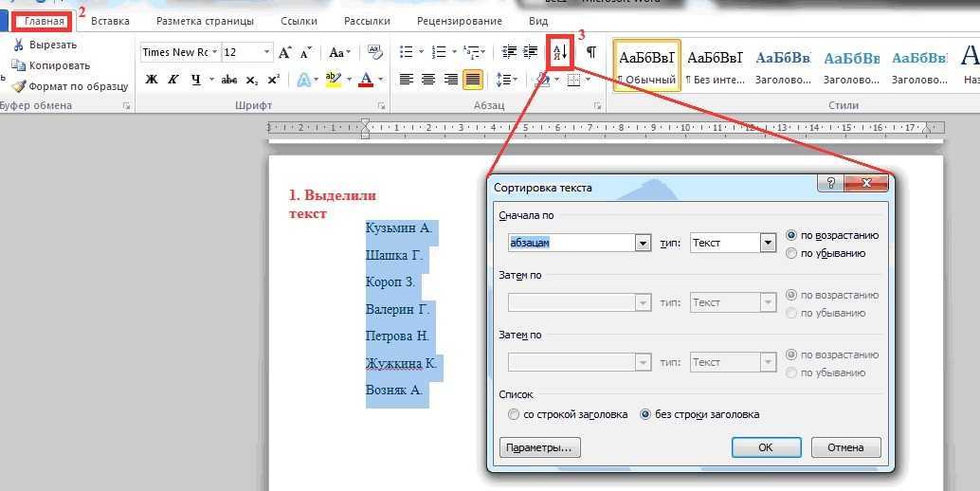Open text effects glowing A button
Image resolution: width=980 pixels, height=491 pixels.
(x=303, y=80)
